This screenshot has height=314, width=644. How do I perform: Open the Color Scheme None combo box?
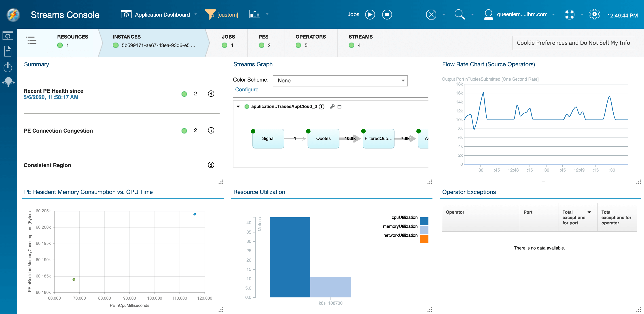(340, 81)
